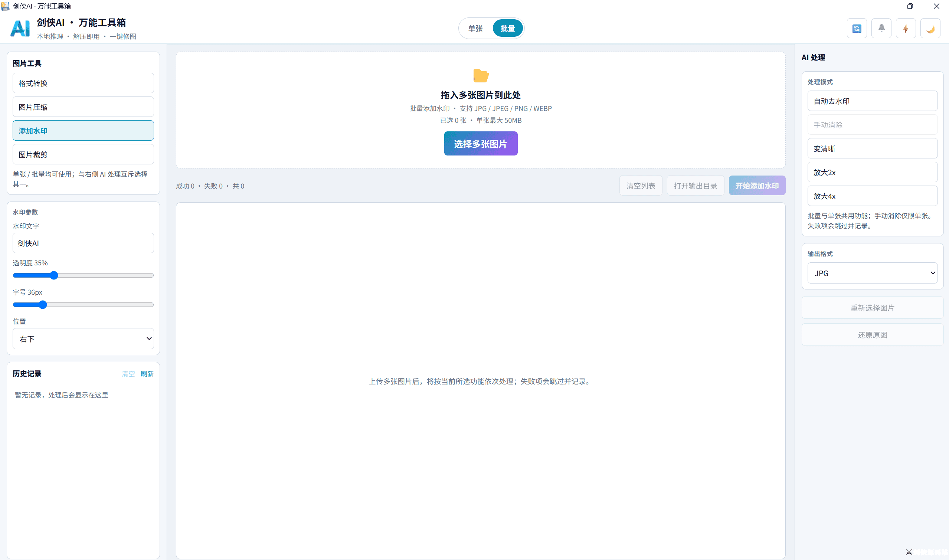Select the 格式转换 tool
This screenshot has height=560, width=949.
pos(83,83)
